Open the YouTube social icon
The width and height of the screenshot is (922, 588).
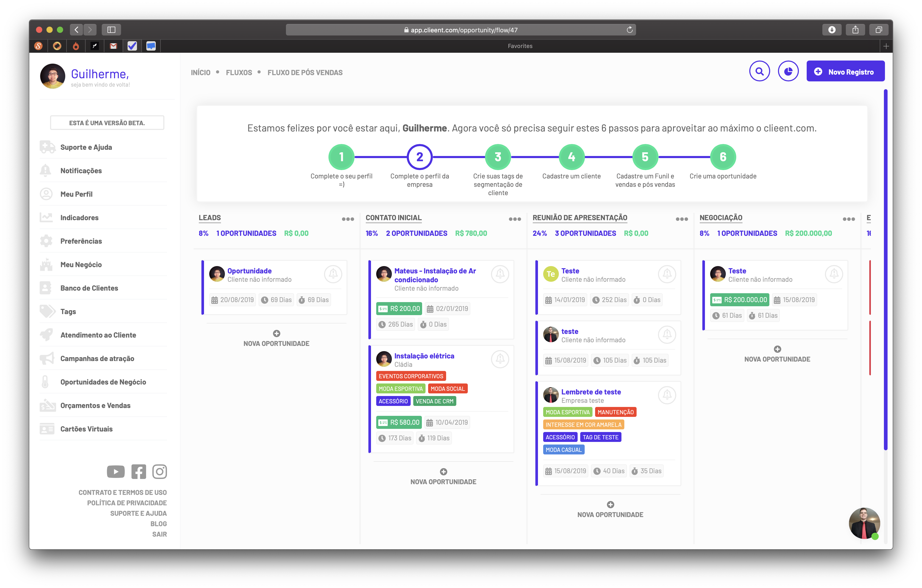(116, 472)
